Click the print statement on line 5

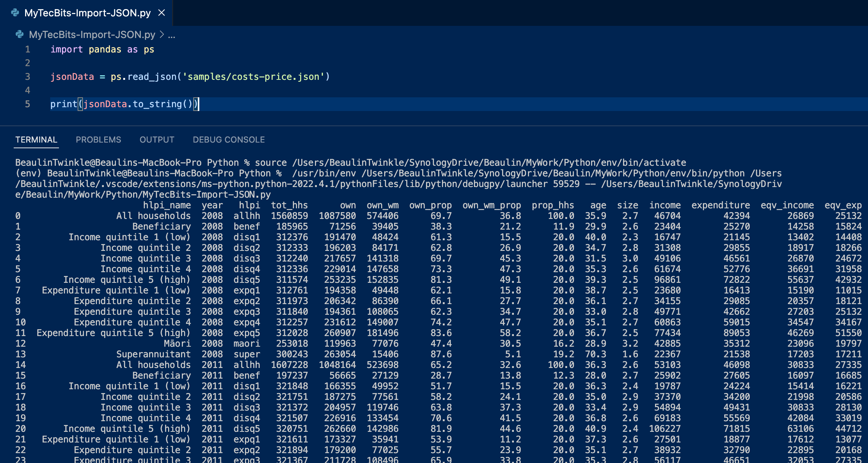pos(64,104)
